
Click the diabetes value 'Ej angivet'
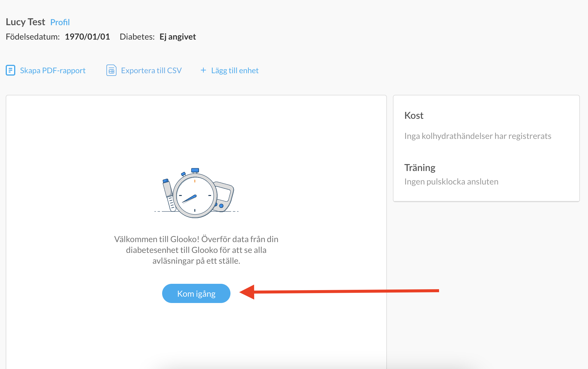pos(178,37)
